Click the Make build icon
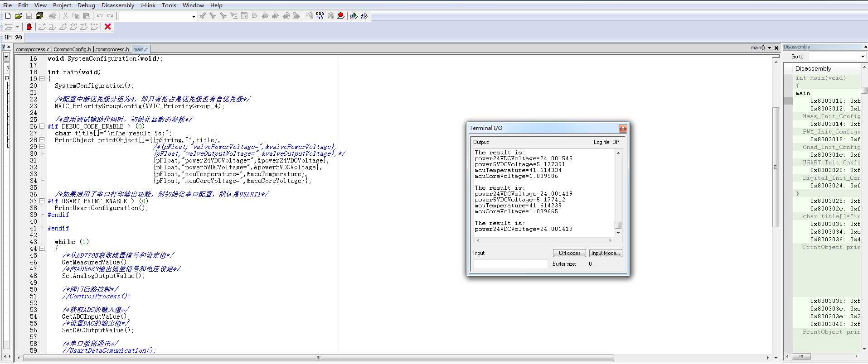This screenshot has width=868, height=364. click(320, 16)
